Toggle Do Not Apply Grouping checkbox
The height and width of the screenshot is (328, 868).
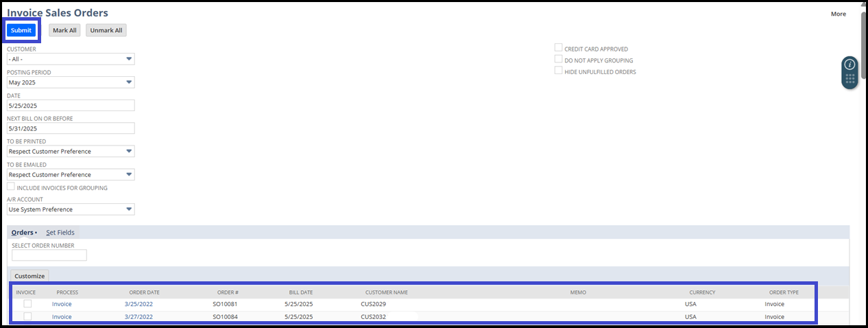[559, 60]
